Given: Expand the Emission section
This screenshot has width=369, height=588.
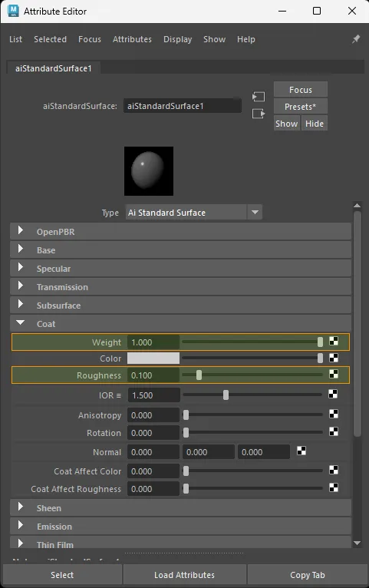Looking at the screenshot, I should point(21,525).
